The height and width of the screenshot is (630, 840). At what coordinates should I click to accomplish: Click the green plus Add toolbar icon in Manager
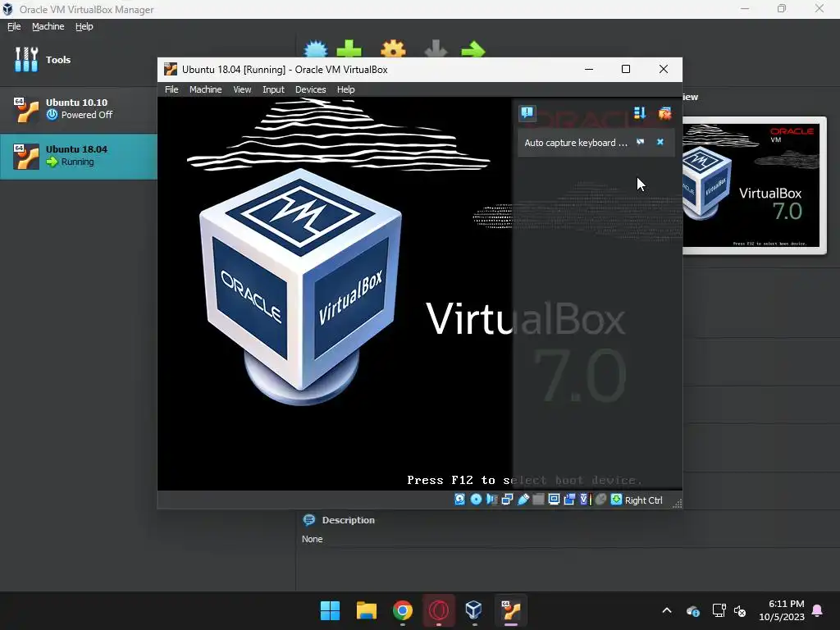(x=349, y=49)
